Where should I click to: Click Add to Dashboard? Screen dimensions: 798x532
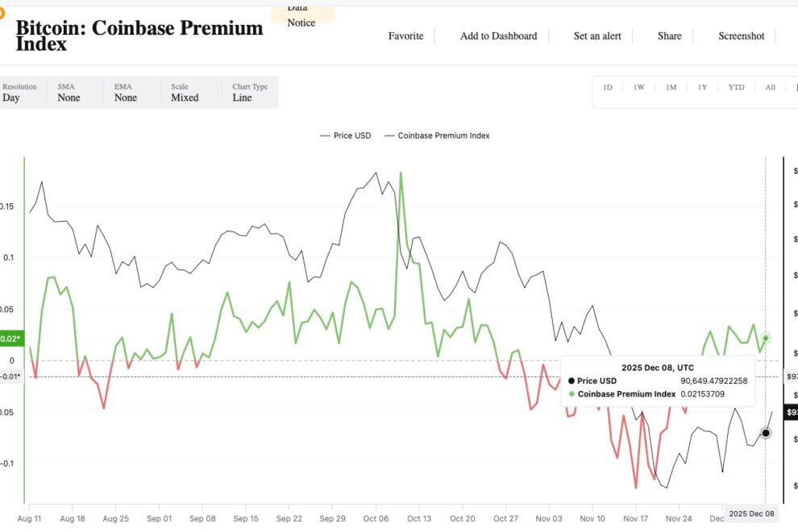pos(498,36)
